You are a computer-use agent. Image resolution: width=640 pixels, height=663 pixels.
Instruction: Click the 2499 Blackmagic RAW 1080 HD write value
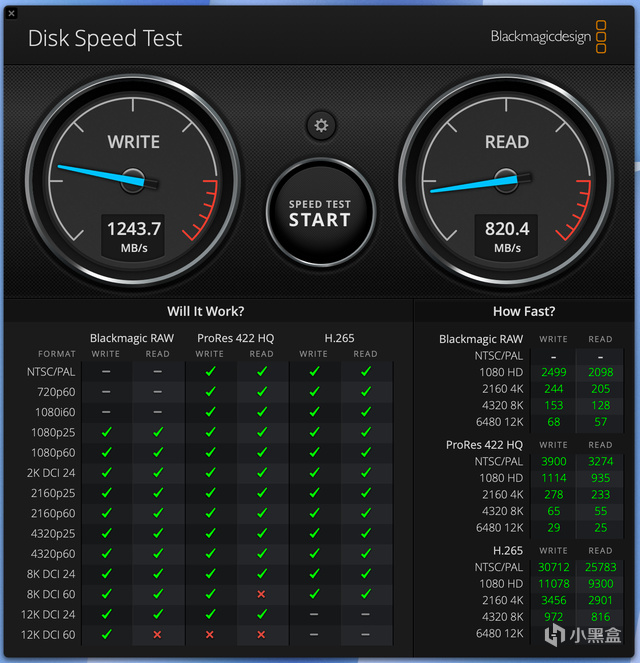(x=554, y=372)
